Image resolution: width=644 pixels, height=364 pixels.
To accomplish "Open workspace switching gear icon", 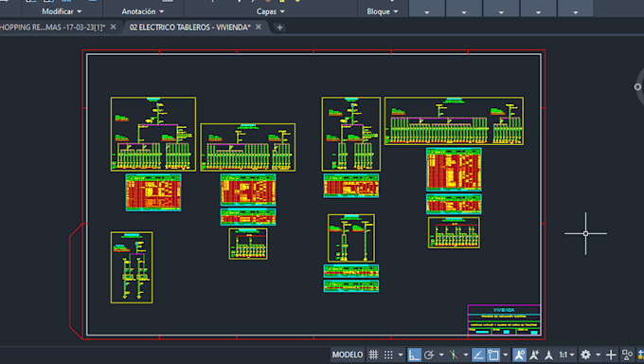I will pos(585,355).
